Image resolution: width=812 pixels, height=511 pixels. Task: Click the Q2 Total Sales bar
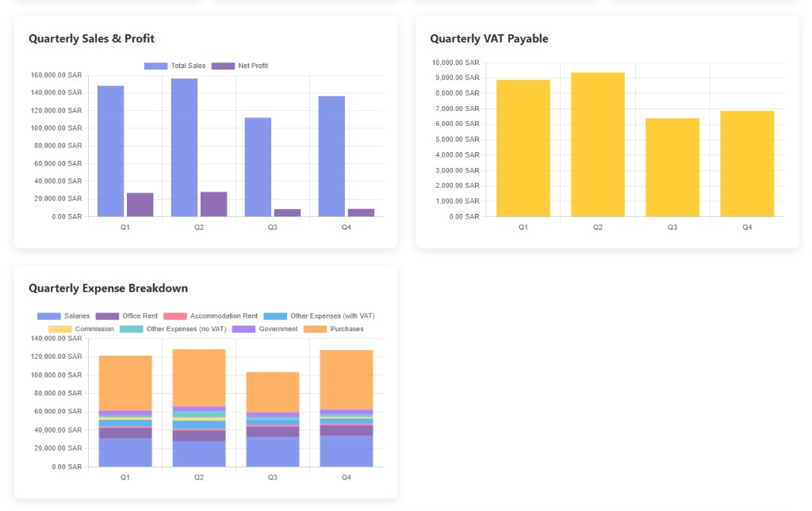pyautogui.click(x=184, y=147)
